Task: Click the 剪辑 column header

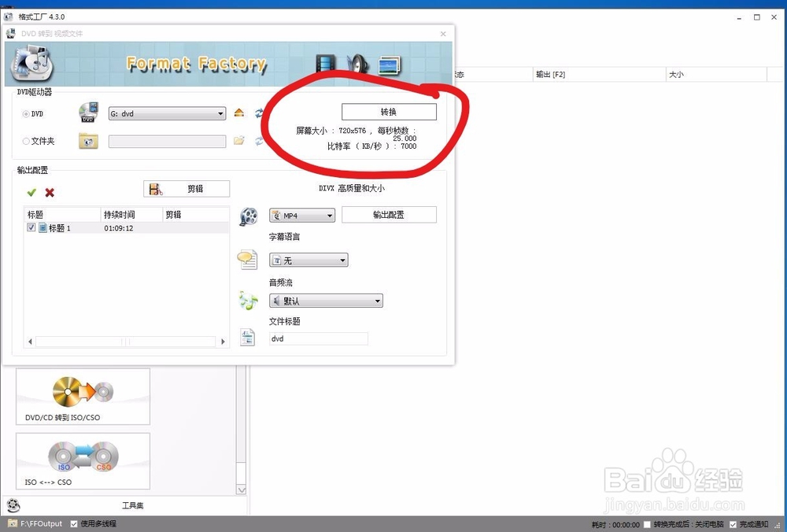Action: coord(196,214)
